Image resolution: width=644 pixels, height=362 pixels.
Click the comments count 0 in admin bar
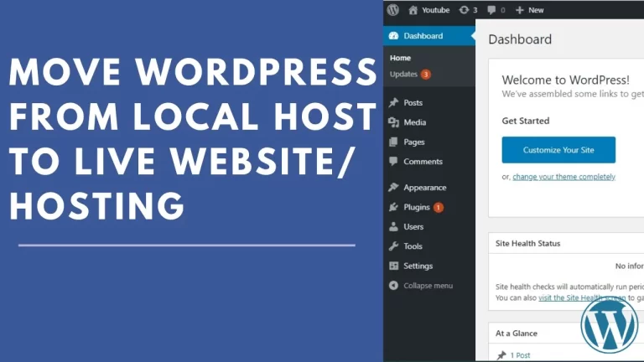click(x=503, y=10)
